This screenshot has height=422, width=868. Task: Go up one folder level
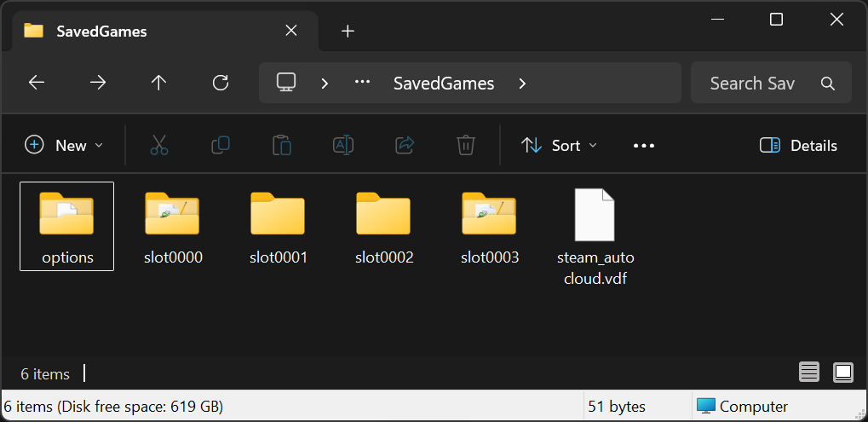(159, 83)
